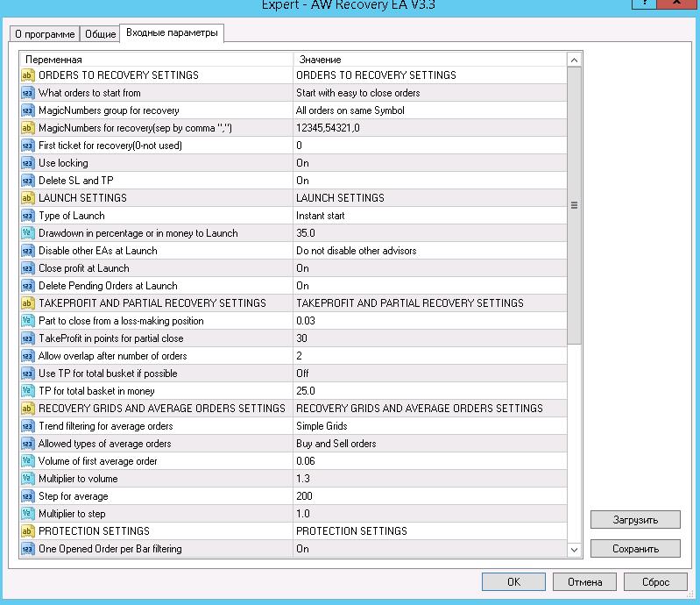Click the Сохранить button
700x605 pixels.
(635, 549)
